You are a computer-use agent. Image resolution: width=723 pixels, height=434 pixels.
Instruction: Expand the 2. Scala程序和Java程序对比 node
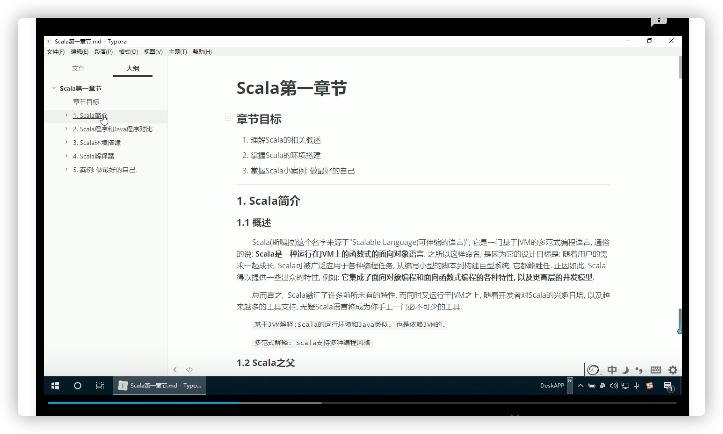[66, 129]
